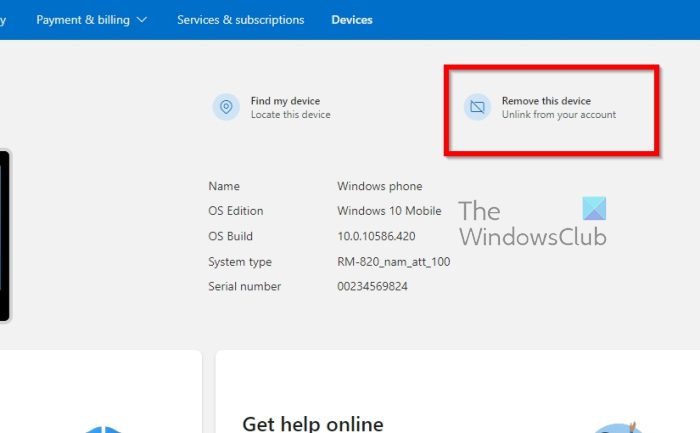700x433 pixels.
Task: Select the Serial number label
Action: [245, 287]
